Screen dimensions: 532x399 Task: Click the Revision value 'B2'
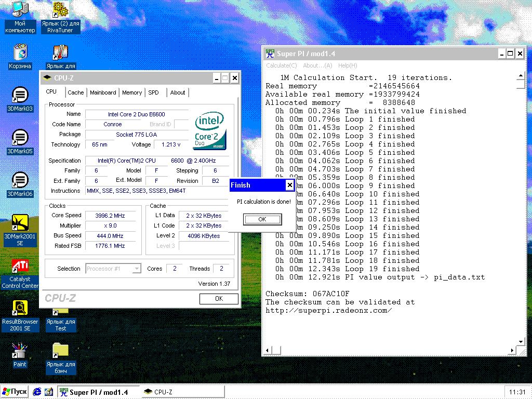[216, 181]
